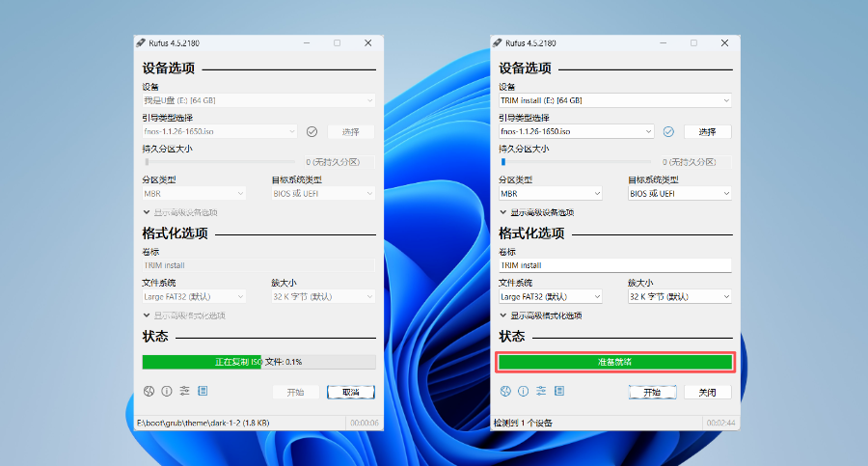This screenshot has height=466, width=868.
Task: Open the TRIM install device dropdown
Action: 615,100
